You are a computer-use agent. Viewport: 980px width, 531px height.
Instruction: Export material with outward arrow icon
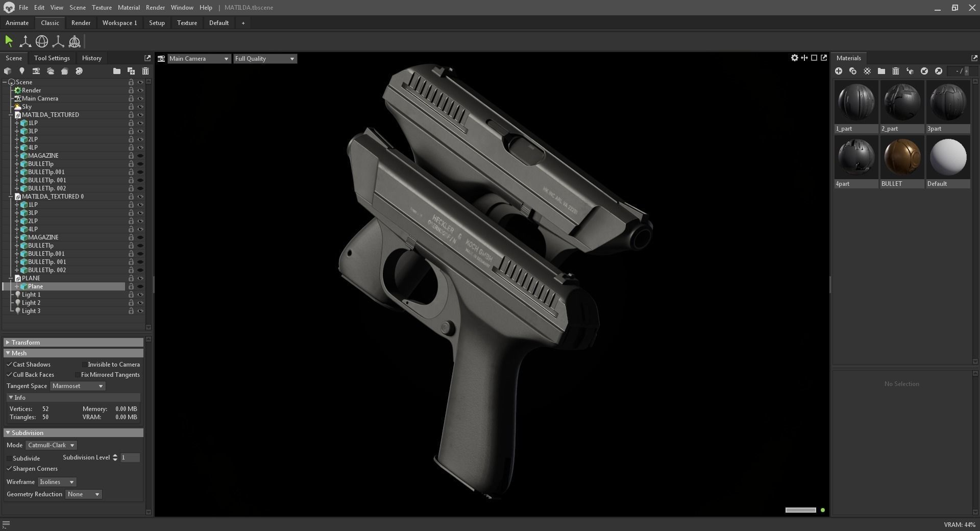(x=939, y=71)
